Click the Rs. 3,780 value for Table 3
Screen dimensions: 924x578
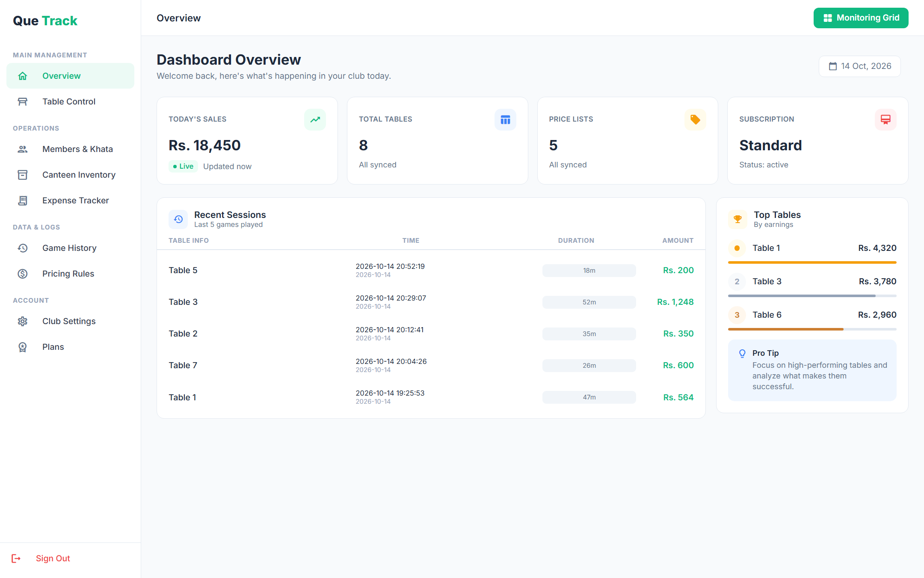point(877,281)
